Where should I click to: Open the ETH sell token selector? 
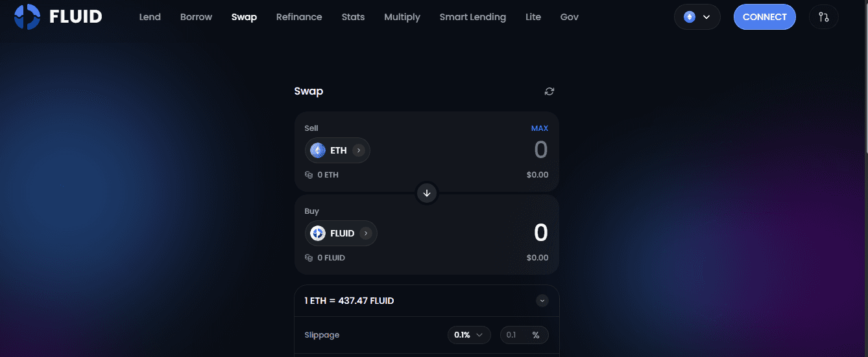pos(337,150)
